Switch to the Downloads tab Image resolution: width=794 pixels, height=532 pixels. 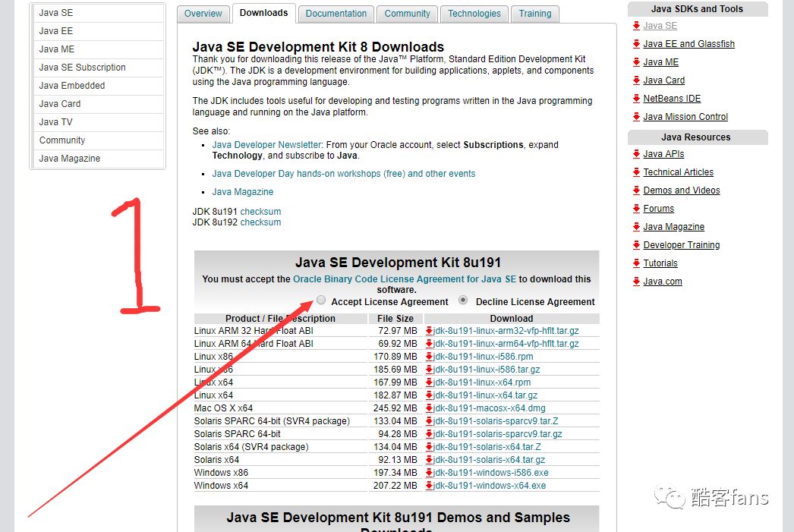coord(264,13)
